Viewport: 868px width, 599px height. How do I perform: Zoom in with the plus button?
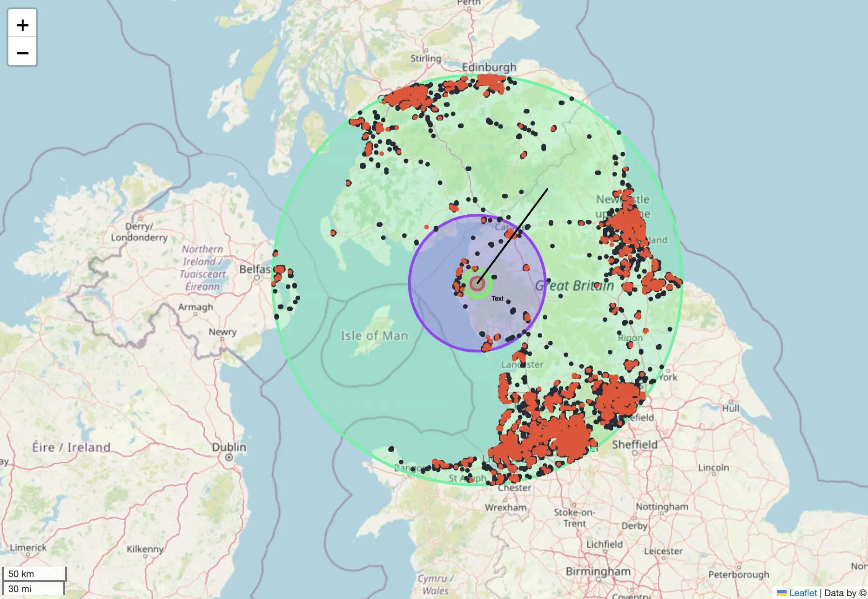tap(22, 25)
